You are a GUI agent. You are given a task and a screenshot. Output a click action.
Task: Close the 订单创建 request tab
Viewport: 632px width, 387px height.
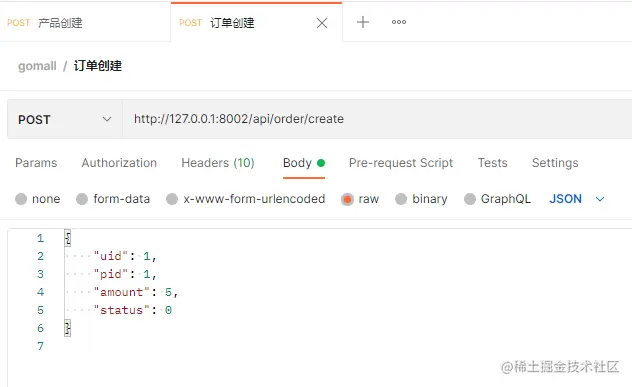click(x=322, y=23)
